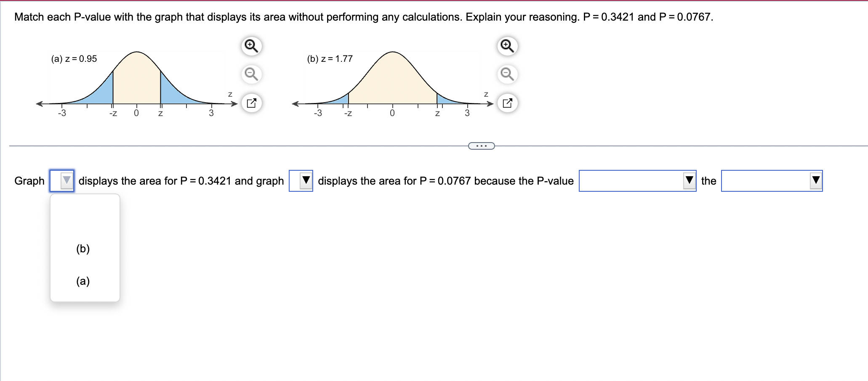Click the normal curve for z = 1.77
868x381 pixels.
click(x=392, y=76)
